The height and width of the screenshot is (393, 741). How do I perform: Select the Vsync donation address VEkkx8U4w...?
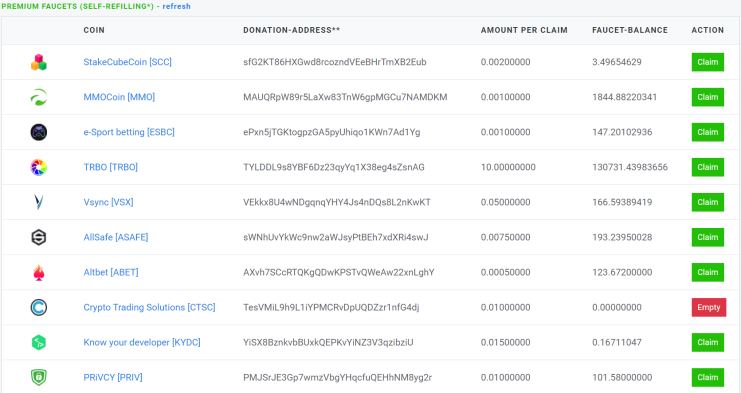tap(337, 202)
